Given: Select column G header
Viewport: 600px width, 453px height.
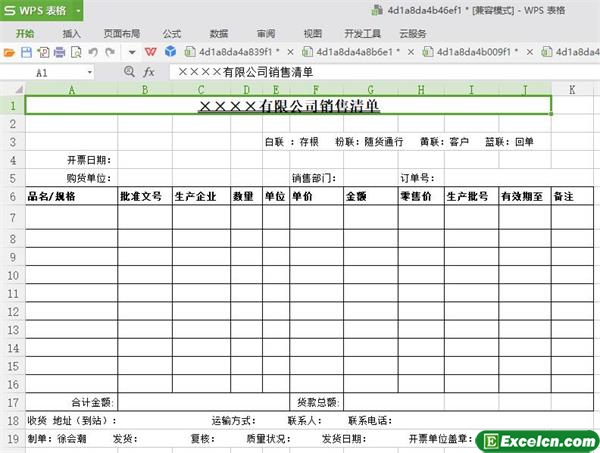Looking at the screenshot, I should pyautogui.click(x=370, y=90).
